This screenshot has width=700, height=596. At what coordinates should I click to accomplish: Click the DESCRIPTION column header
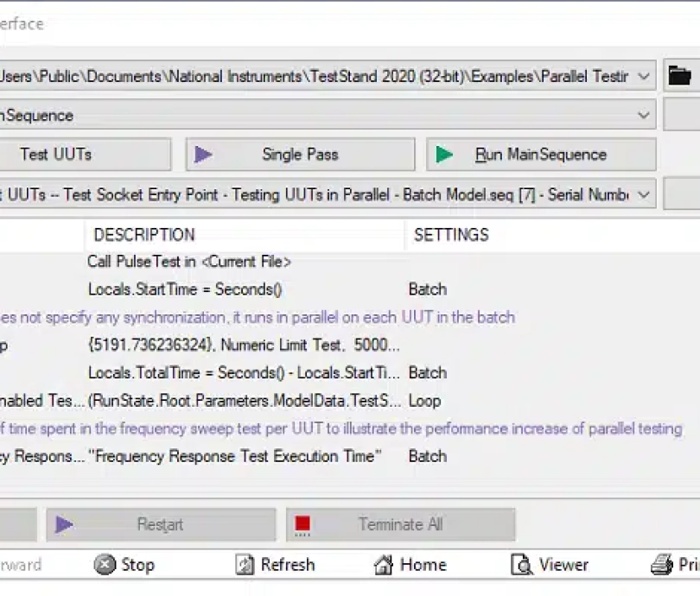click(143, 235)
